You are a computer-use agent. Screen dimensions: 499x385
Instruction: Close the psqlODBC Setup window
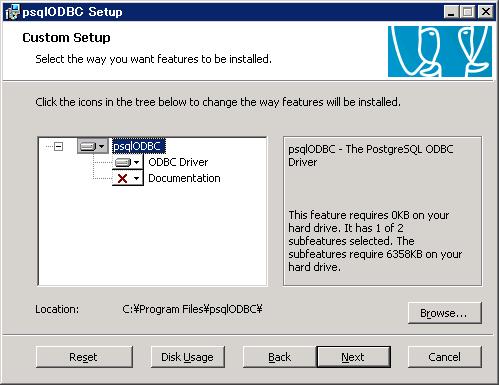tap(486, 12)
